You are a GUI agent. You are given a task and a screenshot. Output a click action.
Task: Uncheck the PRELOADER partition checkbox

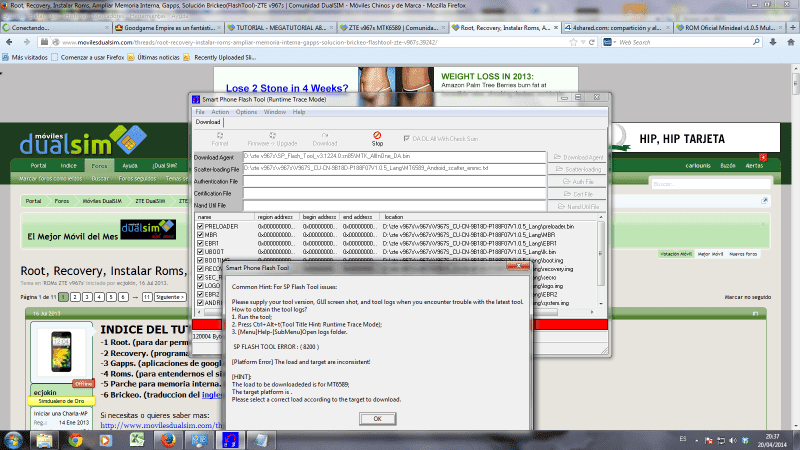(x=201, y=227)
